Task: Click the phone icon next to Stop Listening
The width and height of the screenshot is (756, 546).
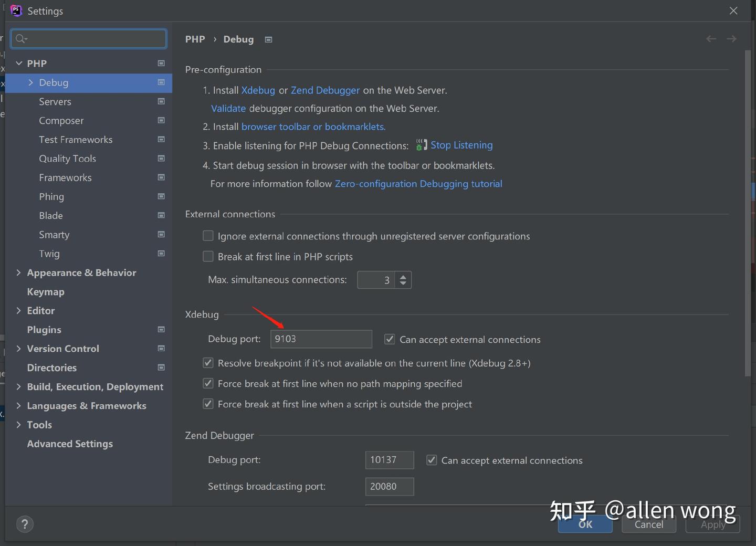Action: tap(421, 145)
